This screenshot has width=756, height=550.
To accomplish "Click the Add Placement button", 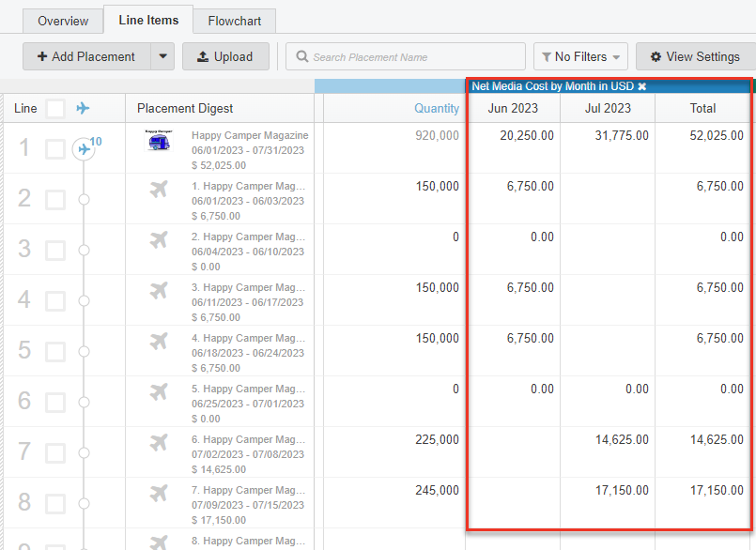I will [86, 56].
